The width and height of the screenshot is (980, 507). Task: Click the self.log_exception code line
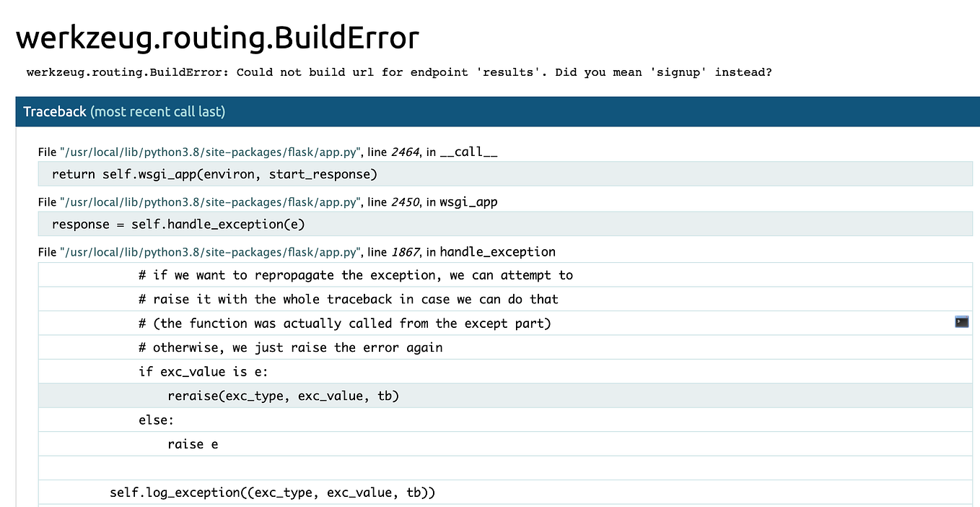[272, 492]
